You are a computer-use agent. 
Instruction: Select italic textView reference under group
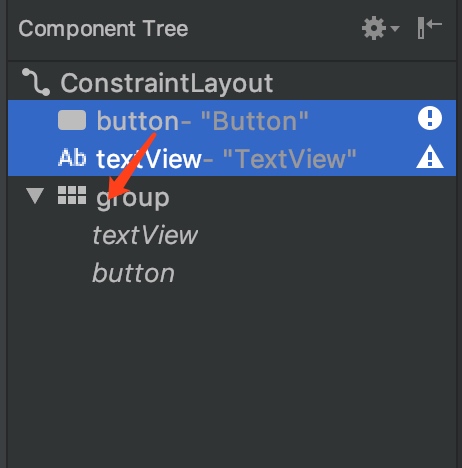145,235
